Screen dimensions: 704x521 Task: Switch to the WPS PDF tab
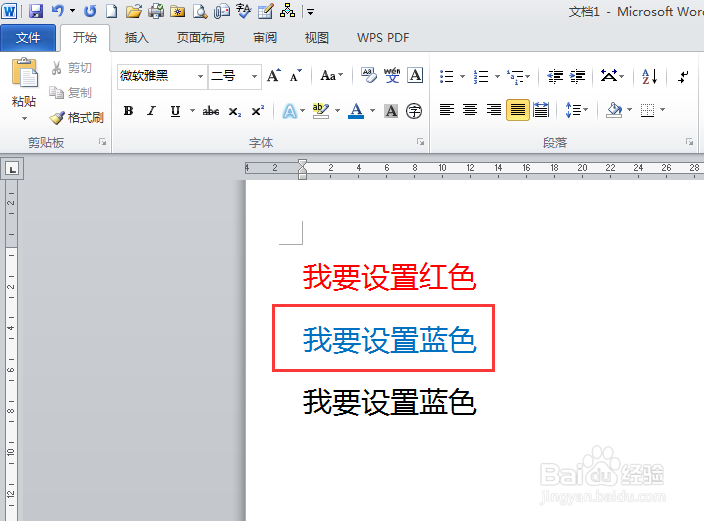pos(383,38)
